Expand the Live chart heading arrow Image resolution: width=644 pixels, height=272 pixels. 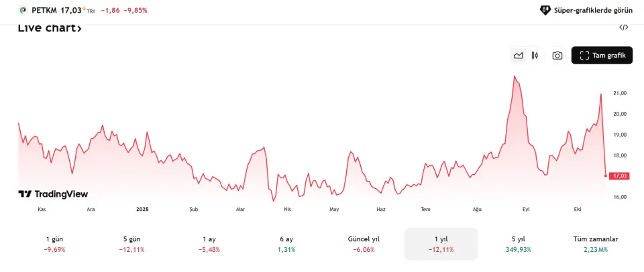79,29
